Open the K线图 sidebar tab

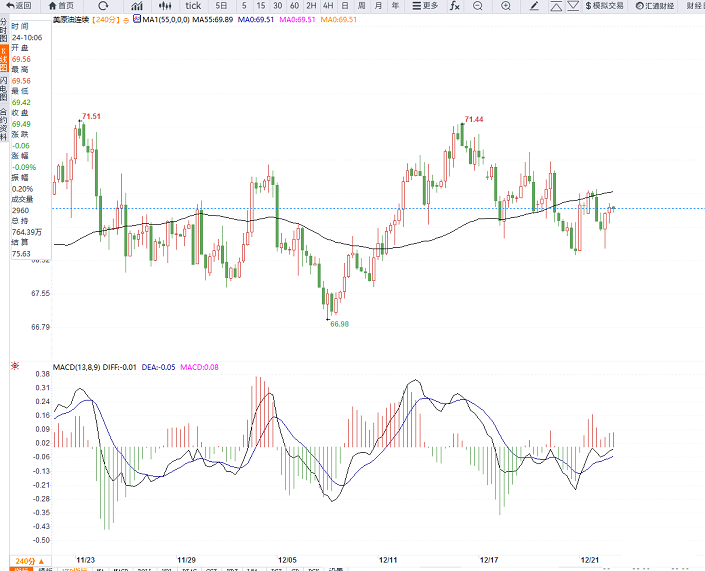(x=4, y=58)
